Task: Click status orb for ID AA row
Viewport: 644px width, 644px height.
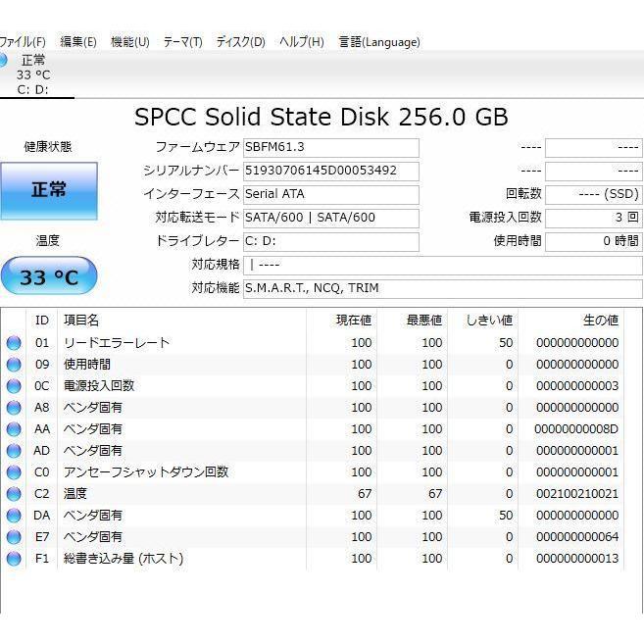Action: pos(14,429)
